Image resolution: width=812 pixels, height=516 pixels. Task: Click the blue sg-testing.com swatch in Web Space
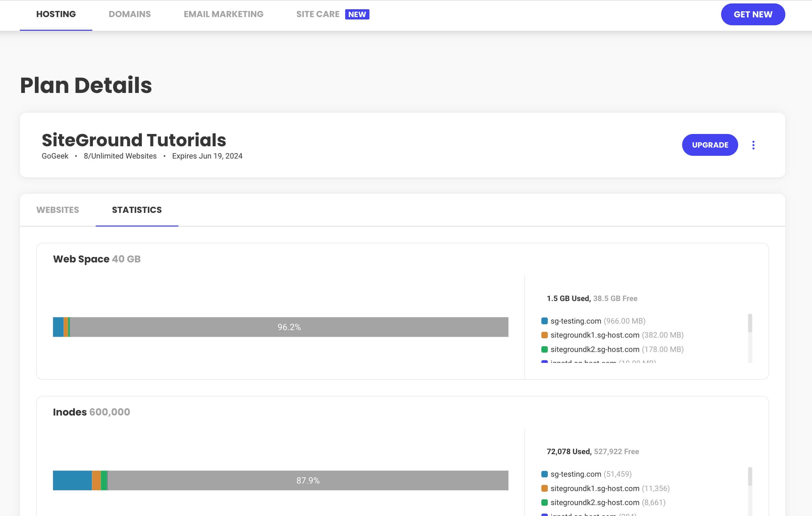click(544, 321)
